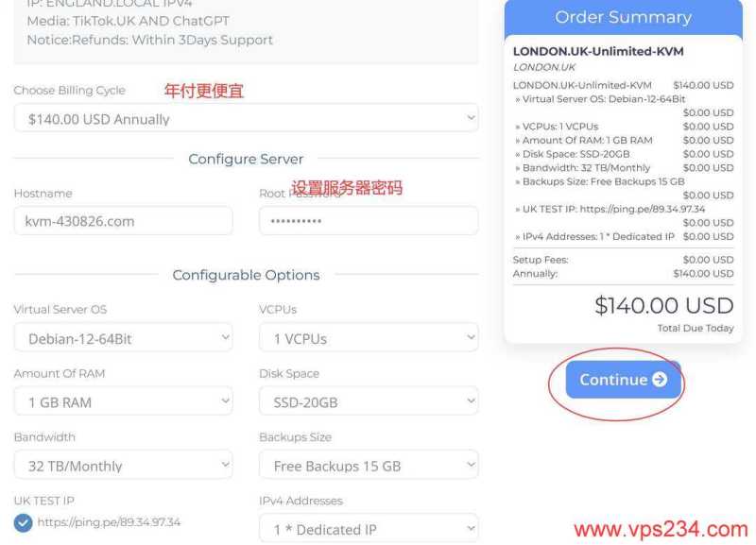Viewport: 756px width, 545px height.
Task: Click the Hostname input field
Action: [124, 221]
